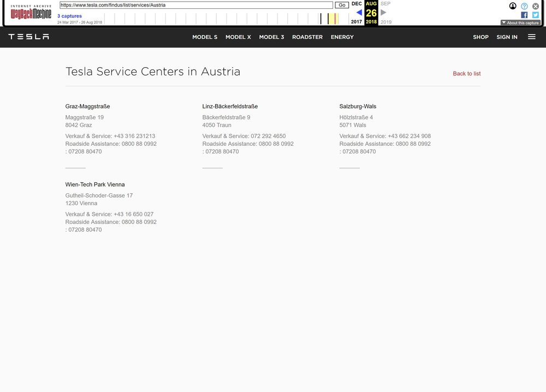
Task: Click address Gutheil-Schoder-Gasse 17
Action: pos(99,195)
